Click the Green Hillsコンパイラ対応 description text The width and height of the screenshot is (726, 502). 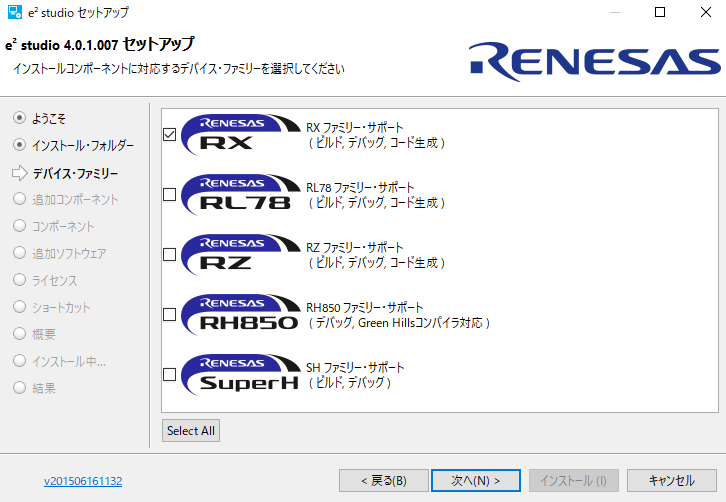click(x=420, y=323)
